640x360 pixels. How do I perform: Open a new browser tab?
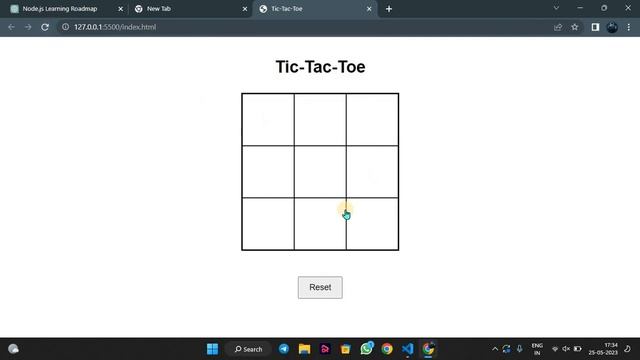tap(389, 9)
